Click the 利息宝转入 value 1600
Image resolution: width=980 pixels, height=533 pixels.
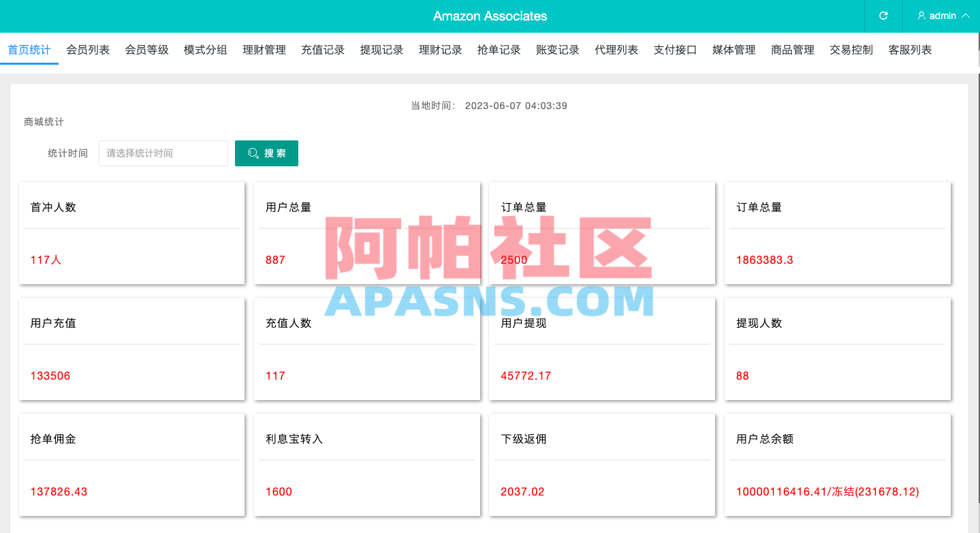279,491
